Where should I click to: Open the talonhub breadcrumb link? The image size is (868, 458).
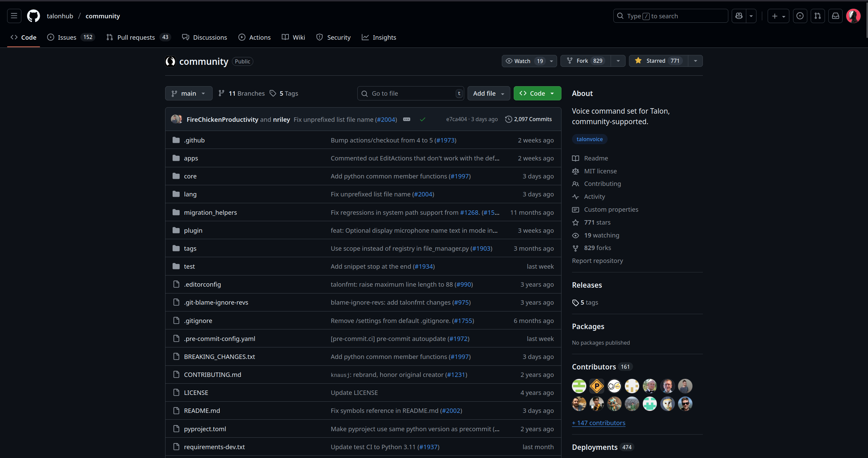[x=60, y=16]
